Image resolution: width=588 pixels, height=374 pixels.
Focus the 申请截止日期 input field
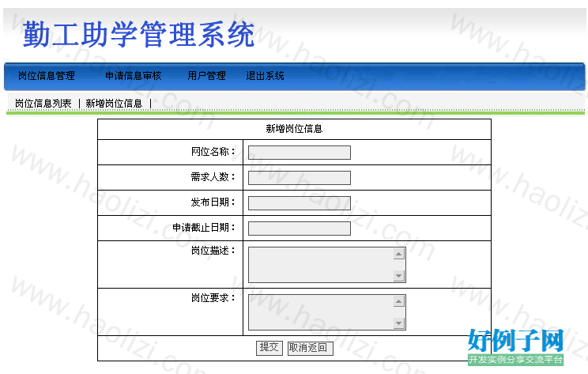click(300, 229)
